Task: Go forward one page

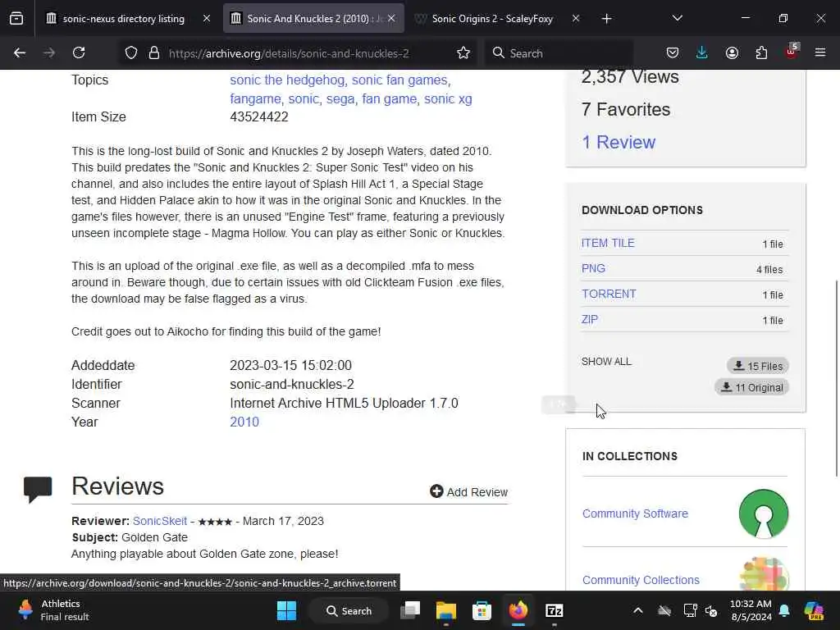Action: [49, 53]
